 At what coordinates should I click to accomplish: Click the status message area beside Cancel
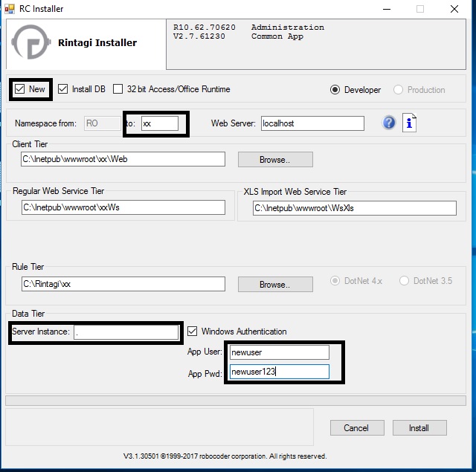click(159, 427)
